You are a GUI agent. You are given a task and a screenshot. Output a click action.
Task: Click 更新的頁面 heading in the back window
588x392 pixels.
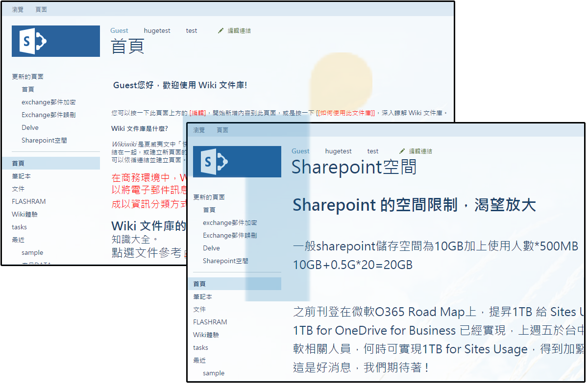28,76
